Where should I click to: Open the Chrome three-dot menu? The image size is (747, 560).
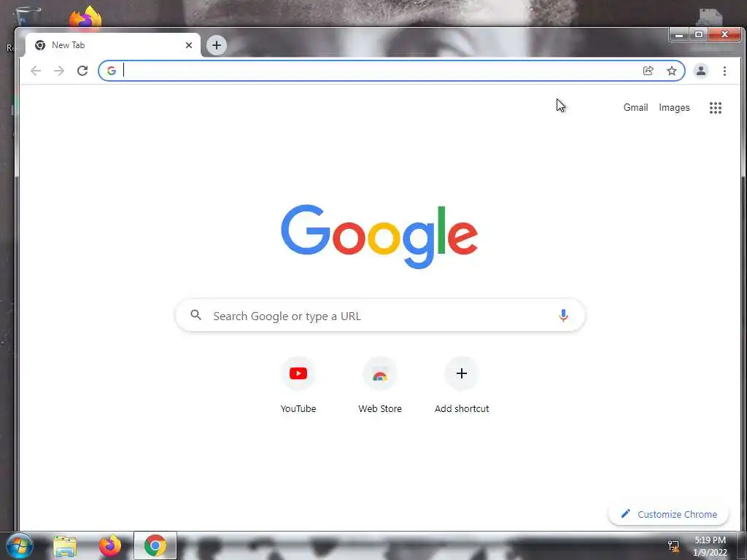pyautogui.click(x=724, y=71)
